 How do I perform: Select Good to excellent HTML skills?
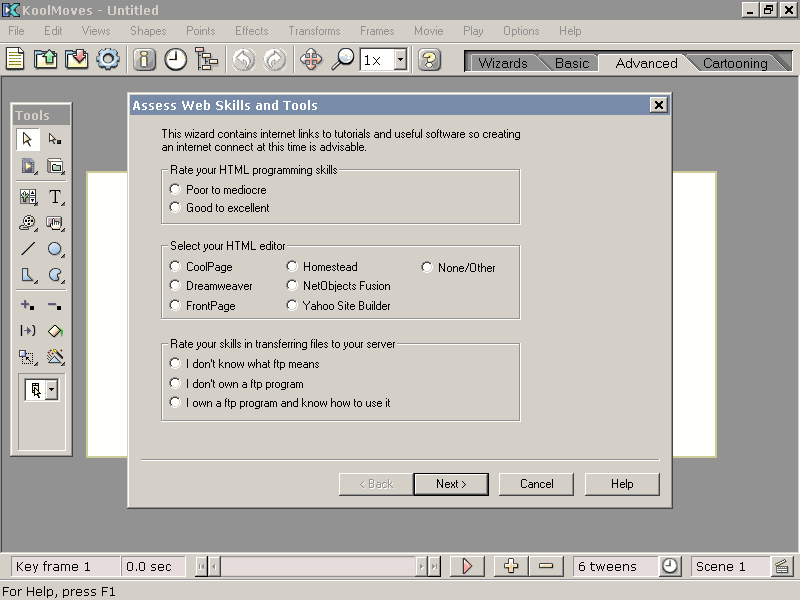click(x=175, y=207)
